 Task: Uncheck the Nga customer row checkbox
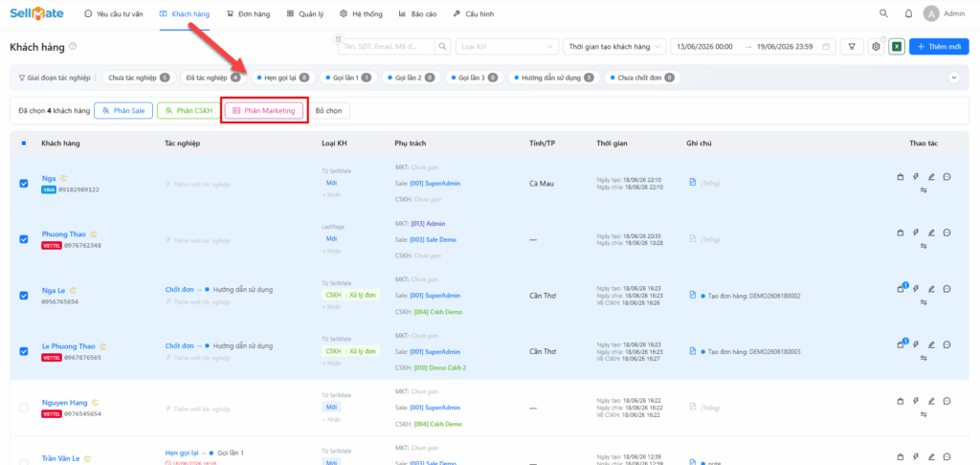24,184
